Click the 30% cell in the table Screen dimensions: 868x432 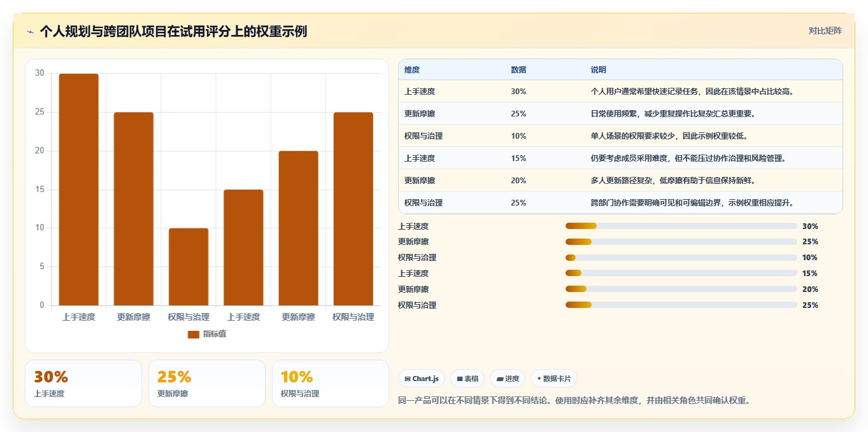tap(518, 92)
